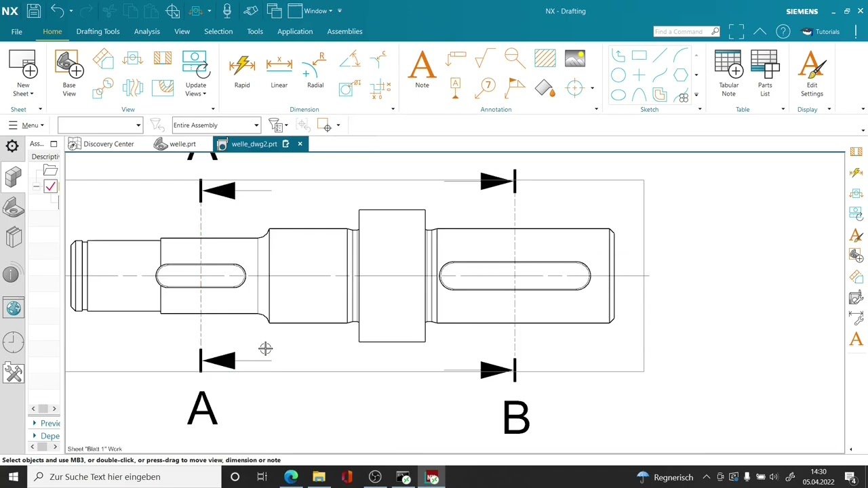Switch to the Discovery Center tab

(x=101, y=144)
